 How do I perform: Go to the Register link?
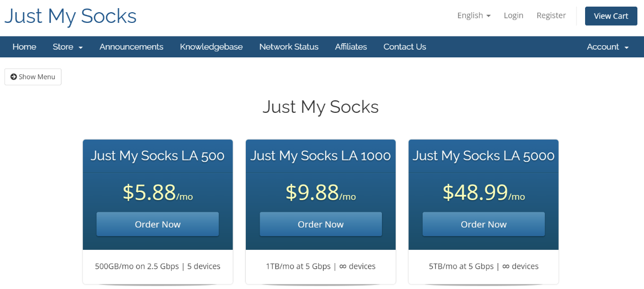pyautogui.click(x=551, y=16)
